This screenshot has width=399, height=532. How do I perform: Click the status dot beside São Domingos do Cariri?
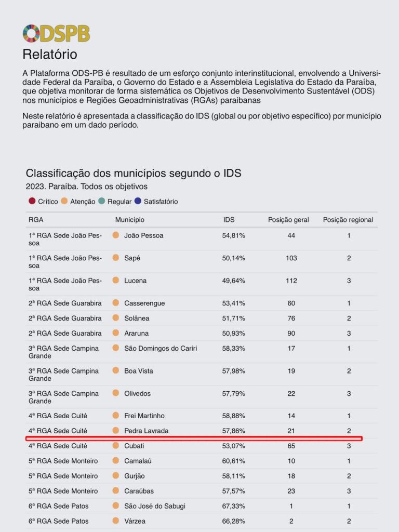click(x=116, y=348)
